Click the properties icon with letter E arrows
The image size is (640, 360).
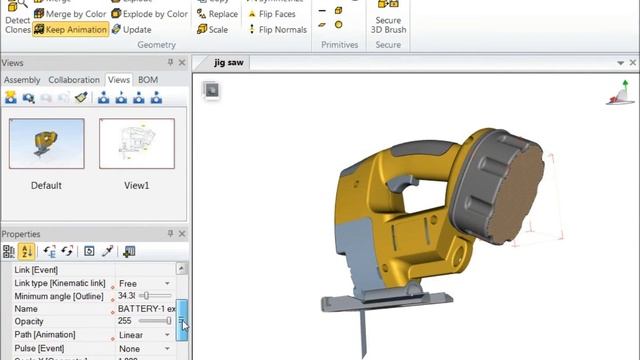[x=49, y=251]
